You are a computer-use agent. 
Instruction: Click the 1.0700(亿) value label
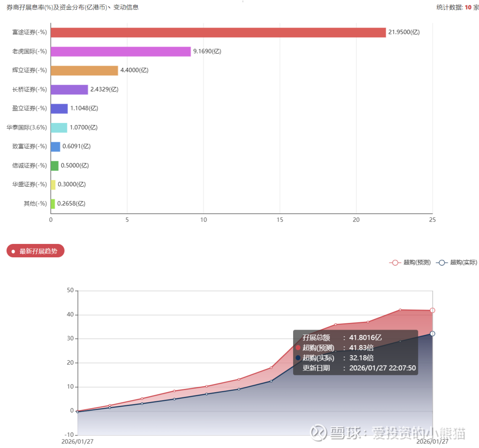click(x=84, y=127)
